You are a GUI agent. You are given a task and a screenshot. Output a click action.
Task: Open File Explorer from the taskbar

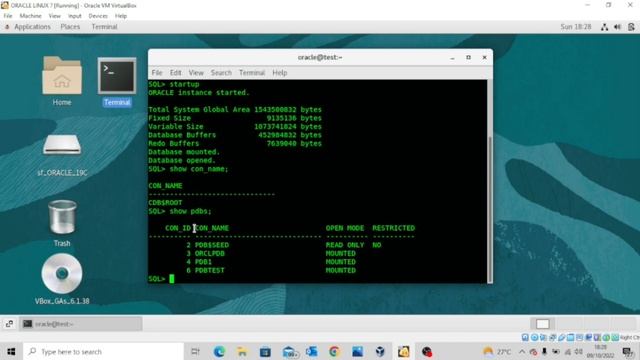242,351
